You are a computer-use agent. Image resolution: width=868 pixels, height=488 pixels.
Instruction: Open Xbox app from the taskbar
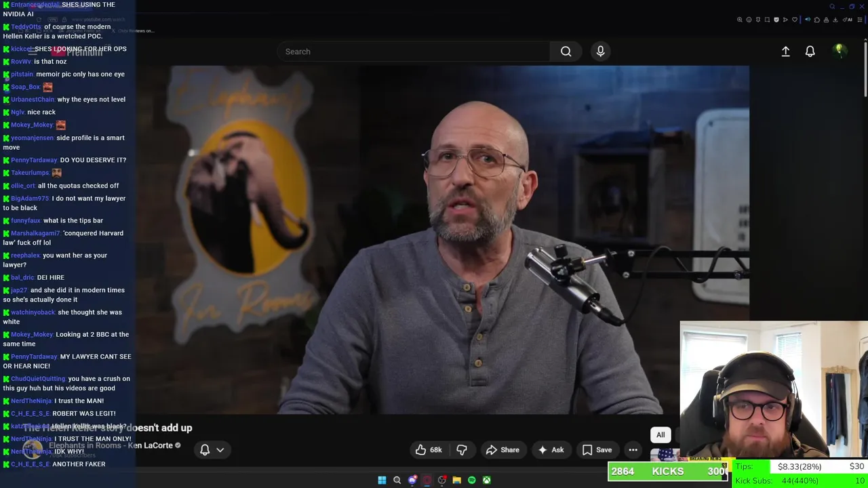tap(486, 480)
